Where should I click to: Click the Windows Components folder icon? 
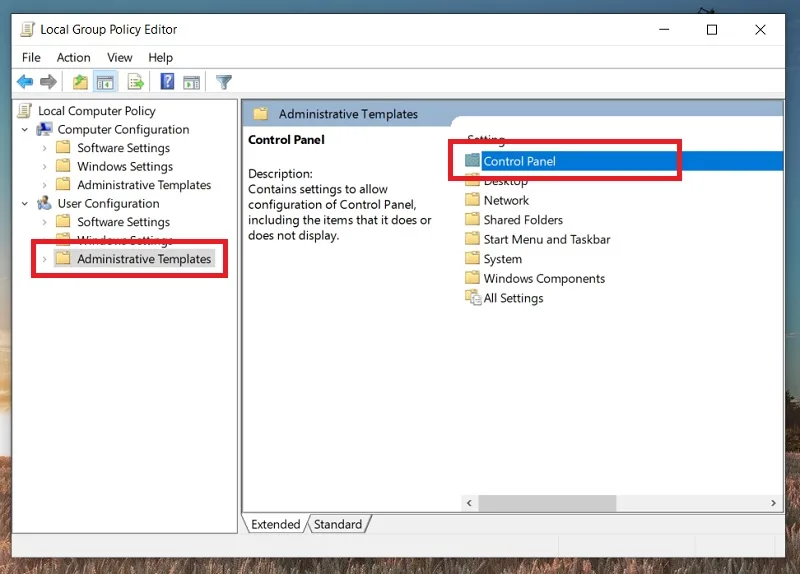472,278
